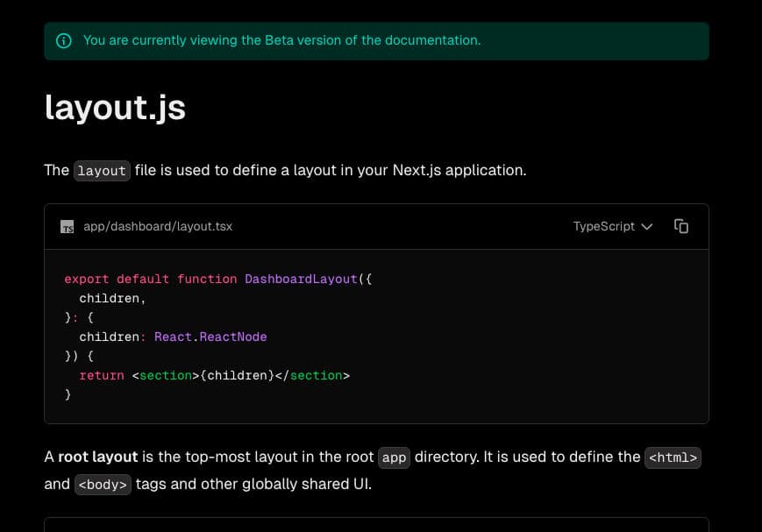Click the Beta version documentation notice

281,40
